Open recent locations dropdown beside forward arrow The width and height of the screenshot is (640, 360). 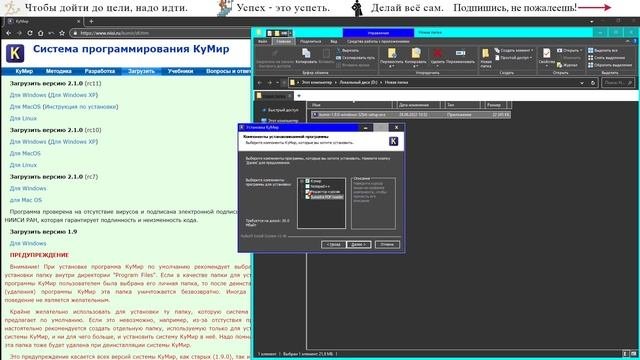tap(278, 83)
